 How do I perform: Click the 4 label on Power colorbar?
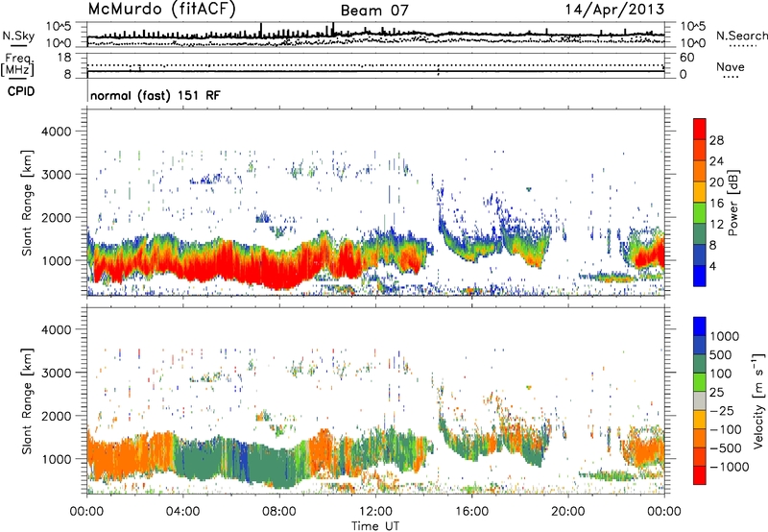pos(712,267)
